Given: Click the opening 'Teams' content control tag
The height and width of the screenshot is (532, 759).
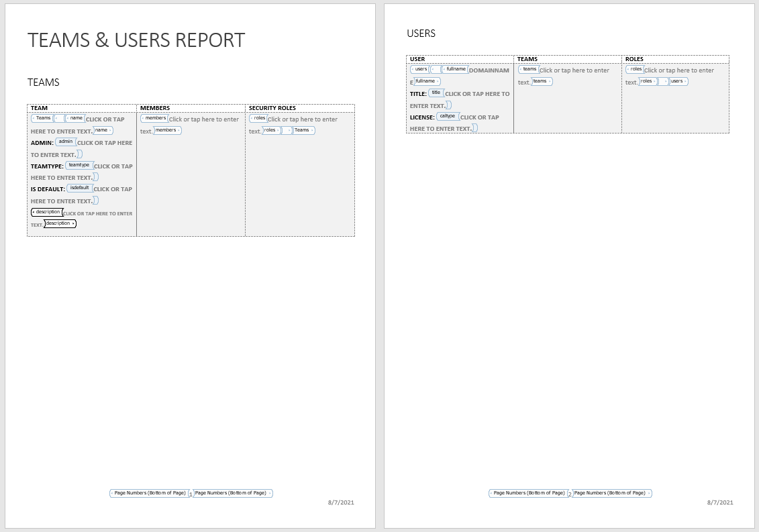Looking at the screenshot, I should (42, 118).
